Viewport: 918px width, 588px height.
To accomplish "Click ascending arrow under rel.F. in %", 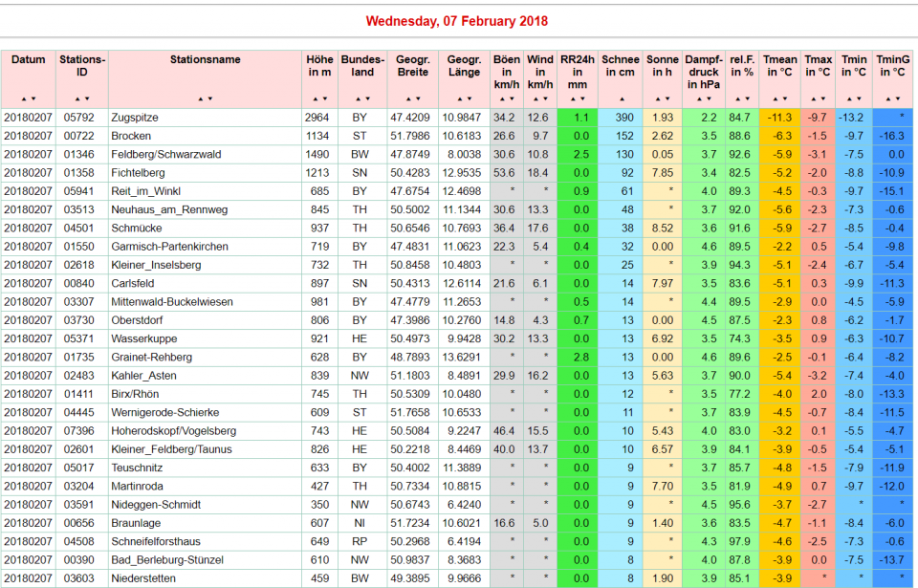I will tap(735, 98).
